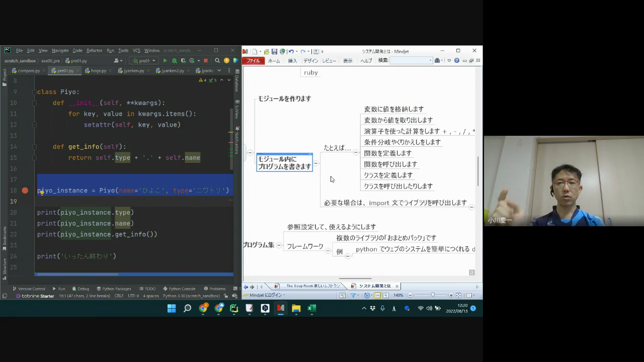Open the Refactor menu
The width and height of the screenshot is (644, 362).
tap(94, 51)
